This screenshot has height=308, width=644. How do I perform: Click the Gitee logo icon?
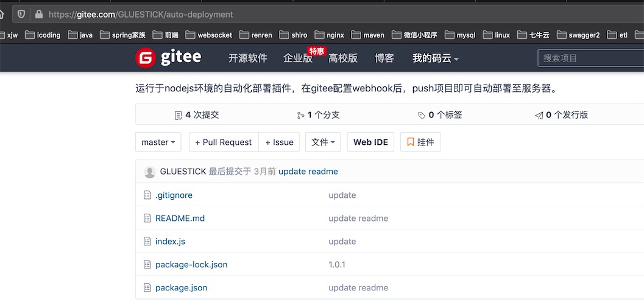point(146,58)
